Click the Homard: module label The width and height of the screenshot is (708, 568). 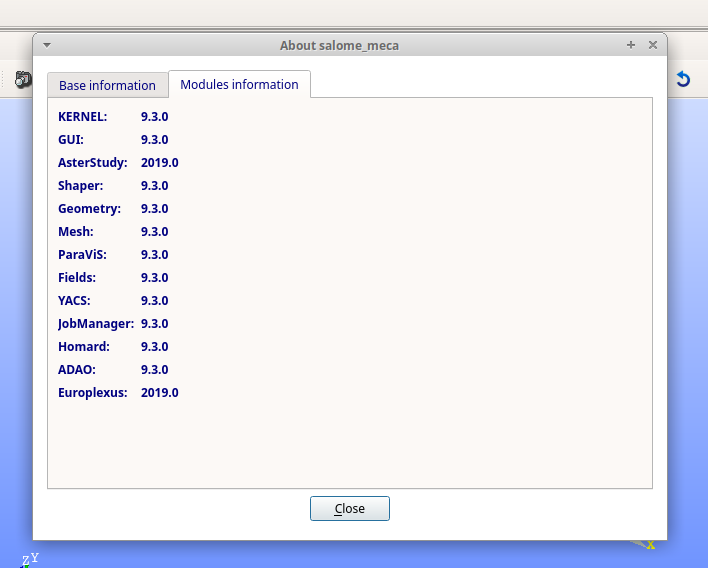point(84,347)
